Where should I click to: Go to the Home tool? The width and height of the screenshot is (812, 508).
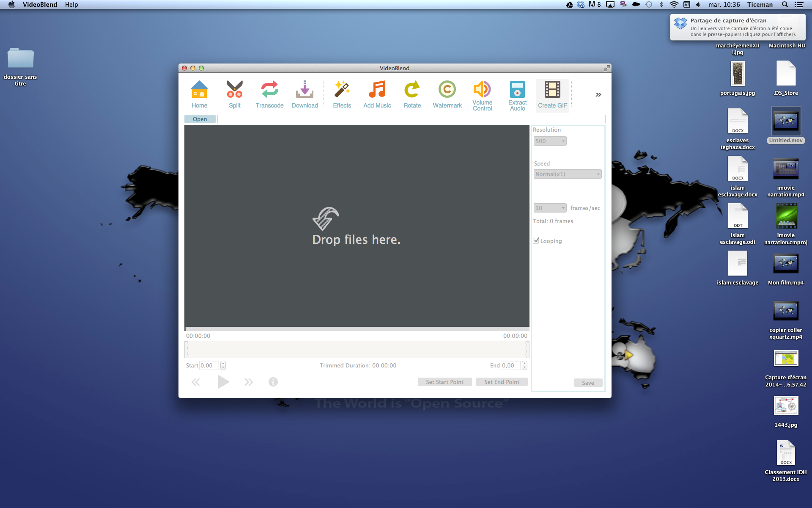coord(199,95)
